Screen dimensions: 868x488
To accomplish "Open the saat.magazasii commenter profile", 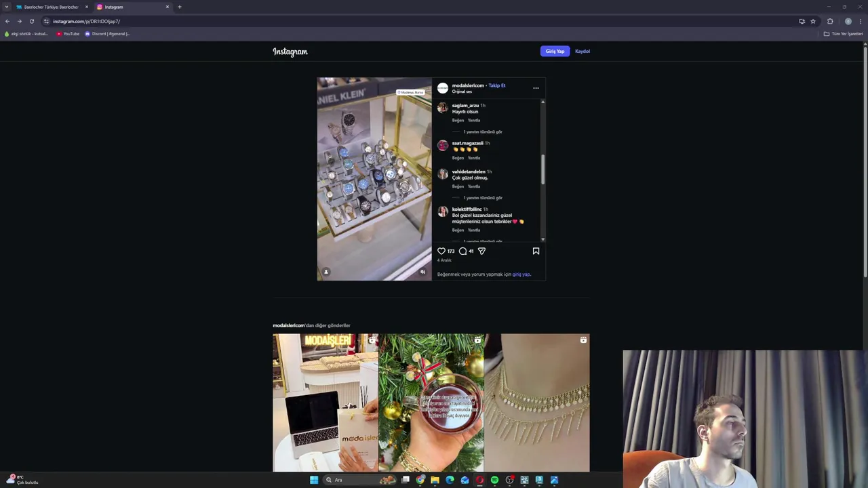I will click(x=467, y=143).
